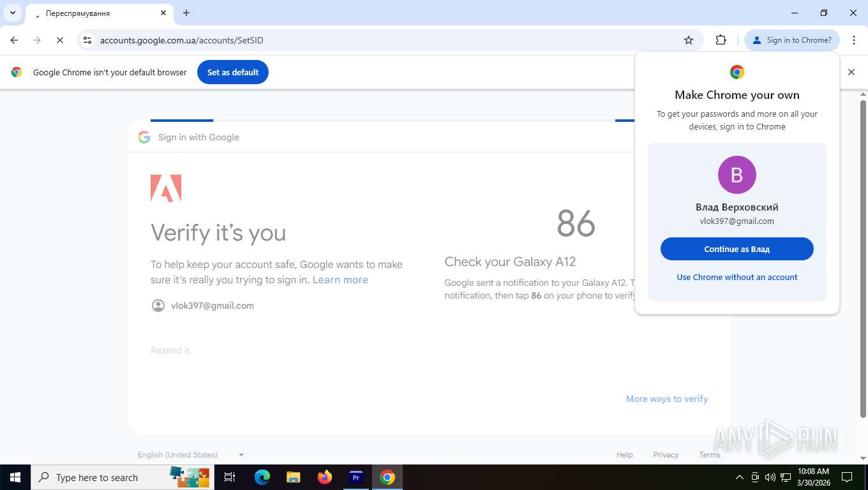868x490 pixels.
Task: Click Continue as Влад button
Action: 737,249
